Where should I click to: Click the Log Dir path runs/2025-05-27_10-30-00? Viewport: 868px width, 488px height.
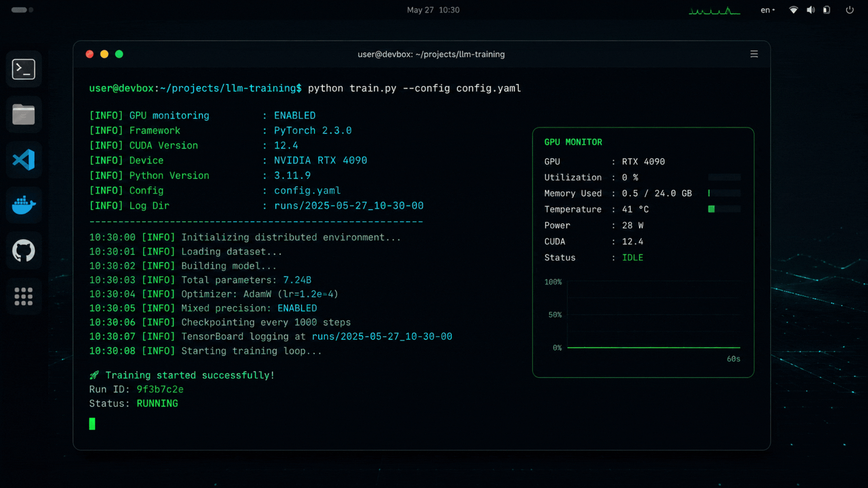click(349, 206)
